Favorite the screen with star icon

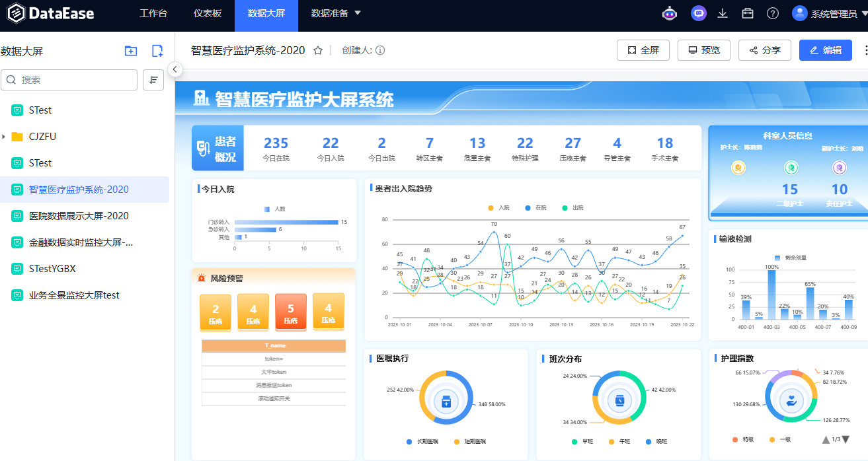point(318,50)
